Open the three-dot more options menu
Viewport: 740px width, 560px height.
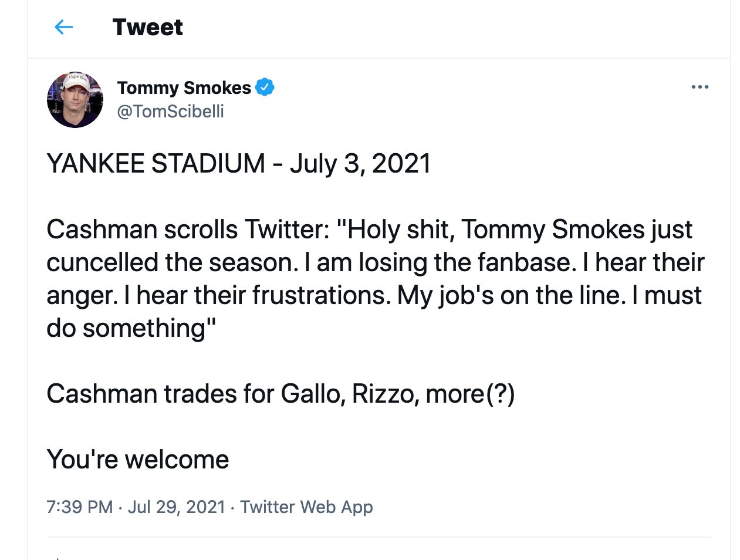(x=700, y=87)
